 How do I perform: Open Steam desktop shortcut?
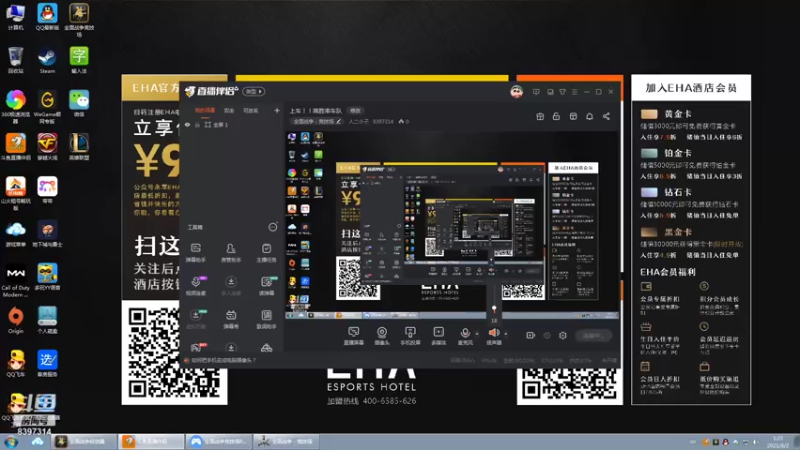47,60
